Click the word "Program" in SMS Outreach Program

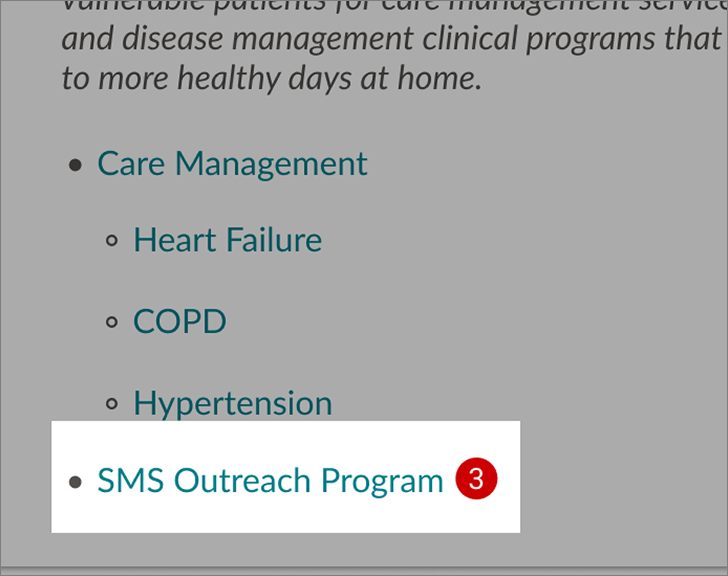382,482
